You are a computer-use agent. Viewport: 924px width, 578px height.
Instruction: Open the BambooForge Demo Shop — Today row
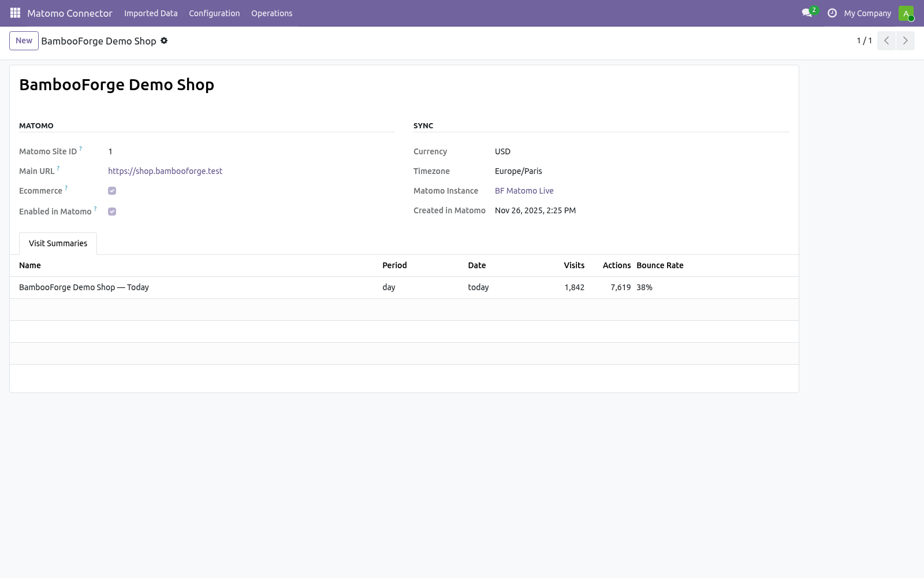tap(404, 287)
